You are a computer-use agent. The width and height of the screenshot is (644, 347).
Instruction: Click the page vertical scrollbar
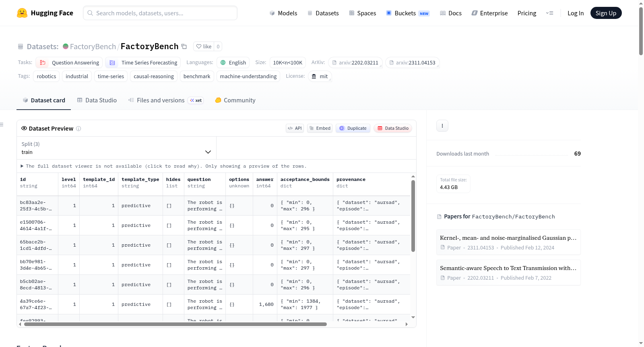pyautogui.click(x=641, y=31)
